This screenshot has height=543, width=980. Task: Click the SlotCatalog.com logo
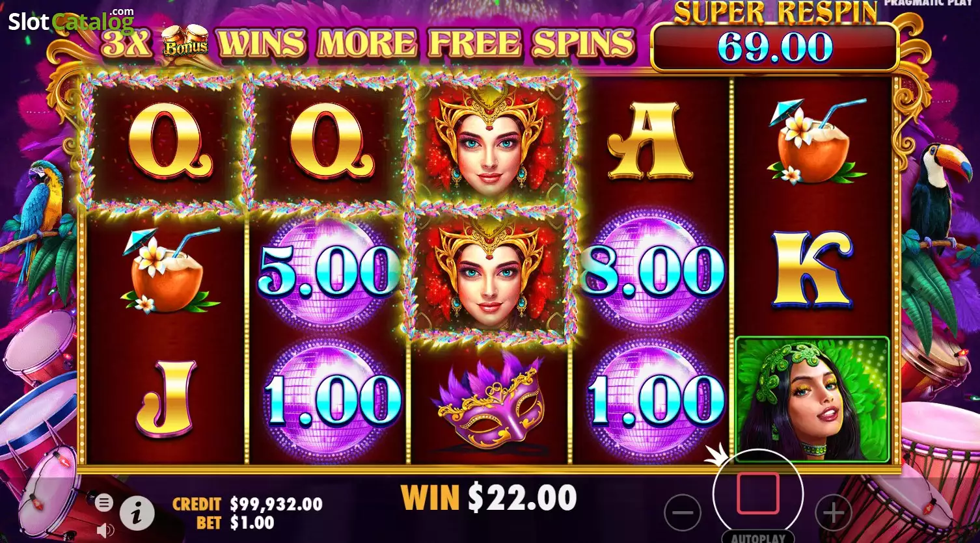click(x=71, y=21)
